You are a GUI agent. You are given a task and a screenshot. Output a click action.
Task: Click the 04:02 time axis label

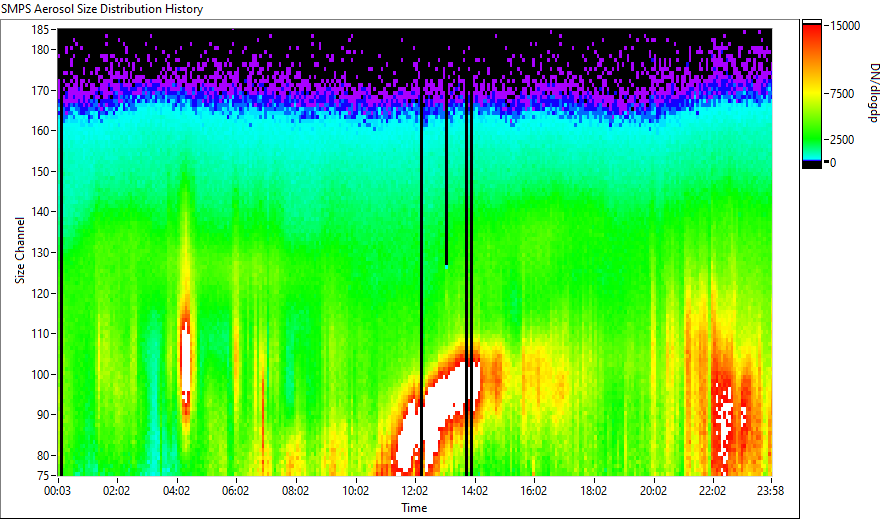click(x=176, y=491)
